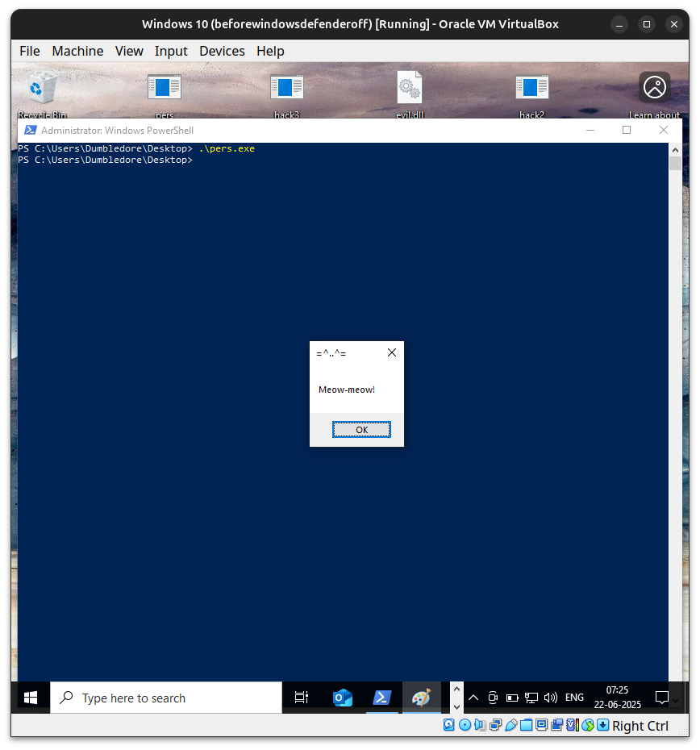Click the Meet Now tray icon

[493, 698]
